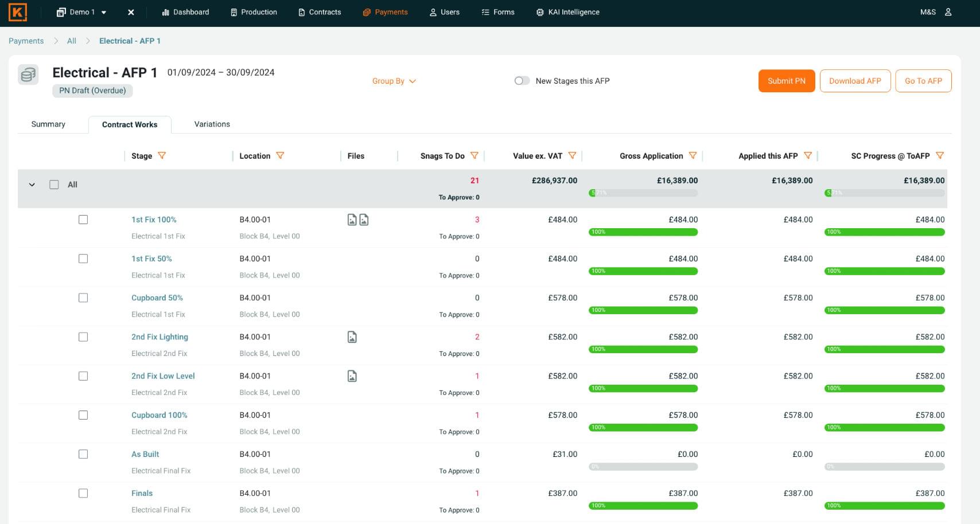Click the X icon beside Demo 1

click(131, 12)
